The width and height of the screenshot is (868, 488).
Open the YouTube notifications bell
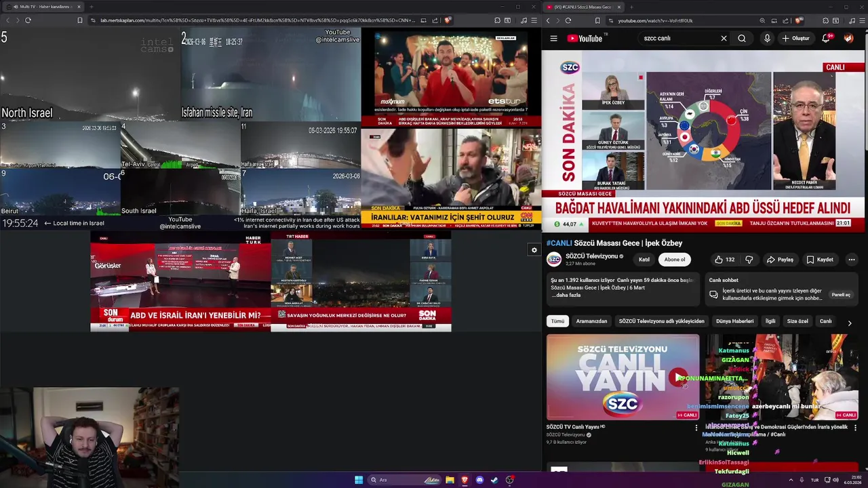826,39
